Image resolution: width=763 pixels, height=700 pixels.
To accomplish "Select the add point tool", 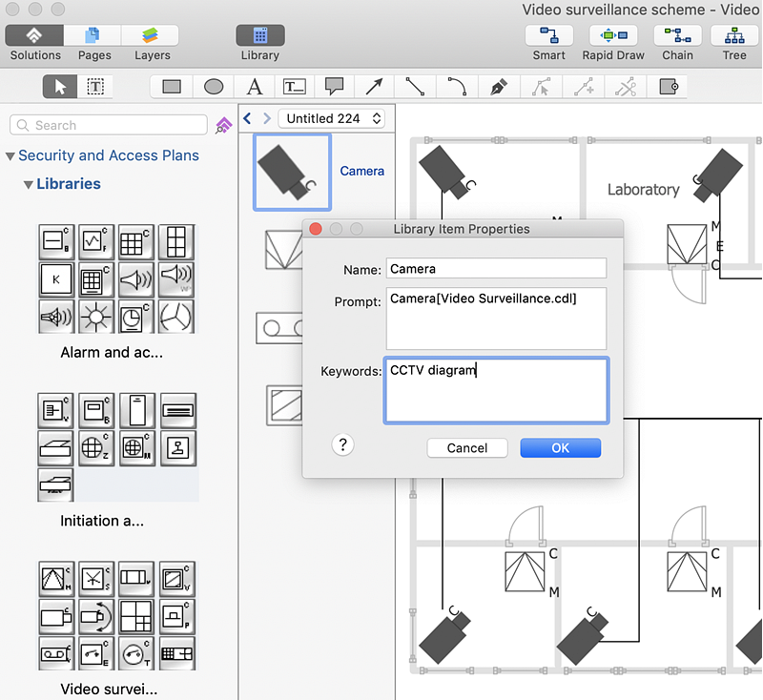I will (584, 87).
